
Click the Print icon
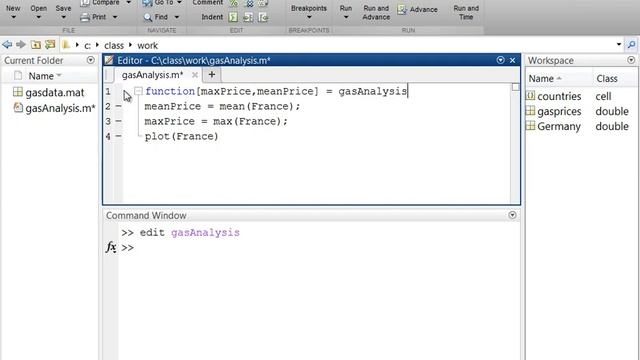coord(85,17)
